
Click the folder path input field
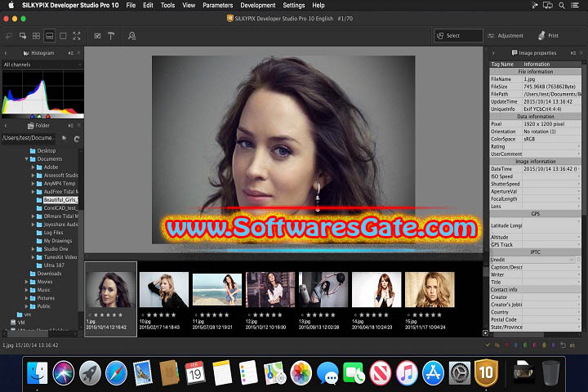(x=29, y=138)
